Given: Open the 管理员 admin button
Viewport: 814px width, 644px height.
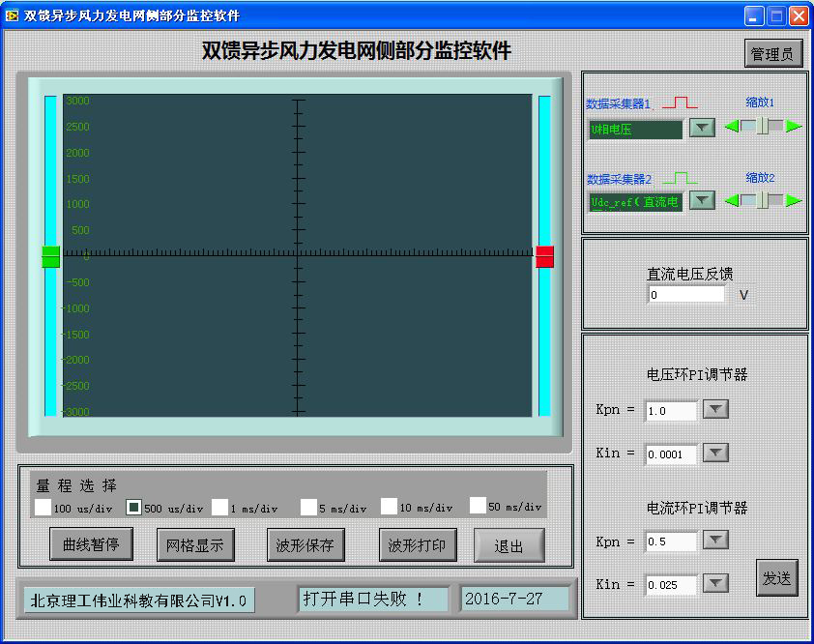Looking at the screenshot, I should pyautogui.click(x=773, y=54).
